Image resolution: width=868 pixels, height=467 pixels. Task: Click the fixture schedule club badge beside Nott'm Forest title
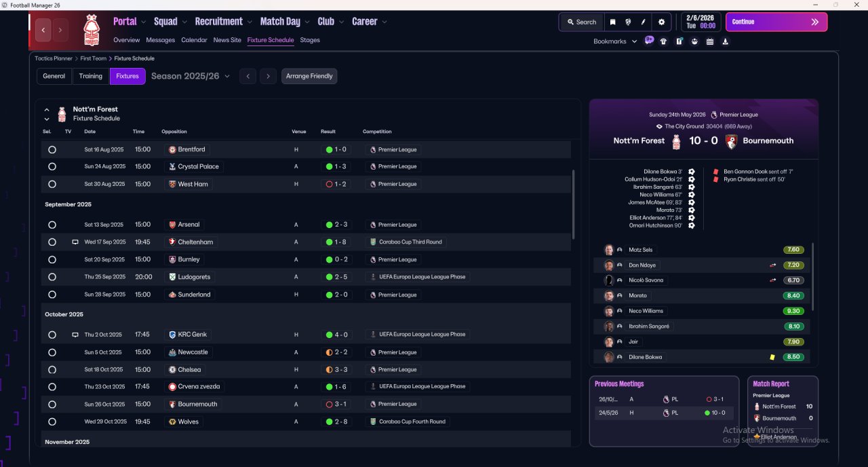[x=62, y=114]
